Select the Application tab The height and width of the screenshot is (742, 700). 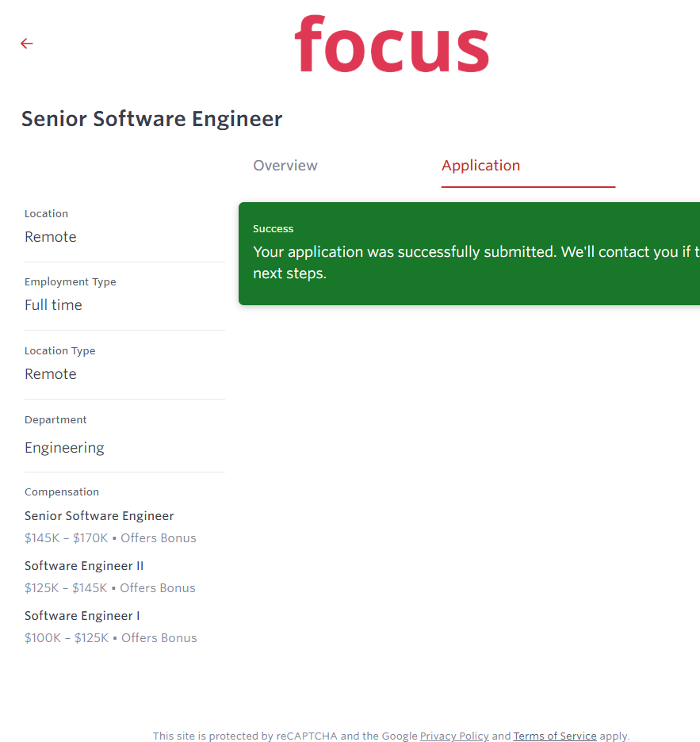(x=480, y=166)
